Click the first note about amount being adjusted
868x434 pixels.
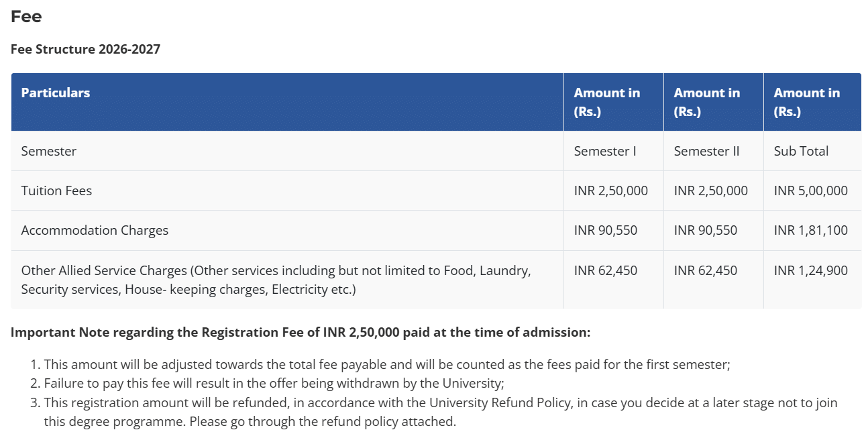[387, 365]
